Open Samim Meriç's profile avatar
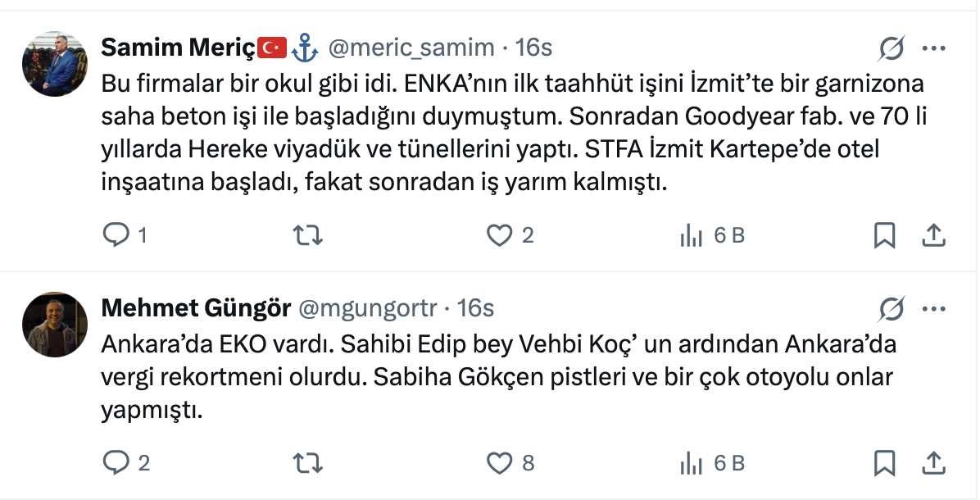980x500 pixels. point(54,64)
